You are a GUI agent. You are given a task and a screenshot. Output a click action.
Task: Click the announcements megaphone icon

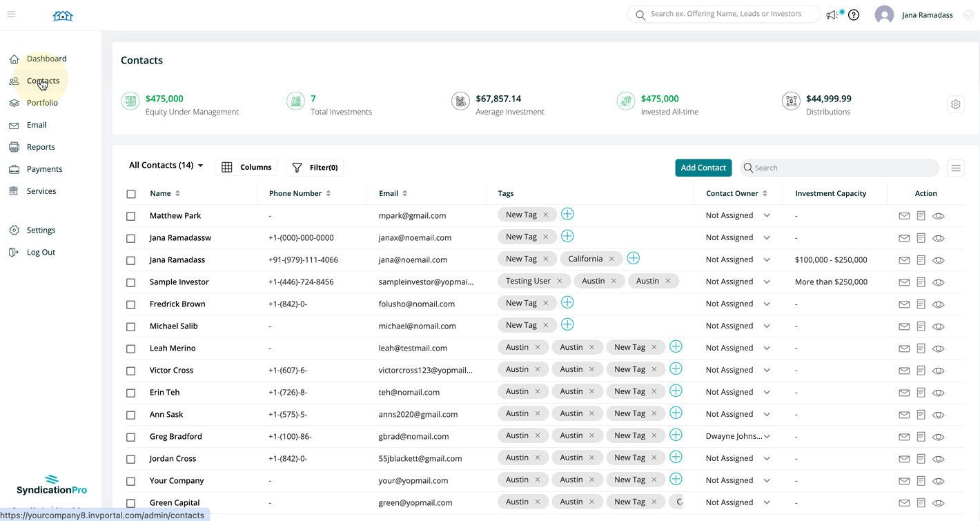(x=832, y=14)
